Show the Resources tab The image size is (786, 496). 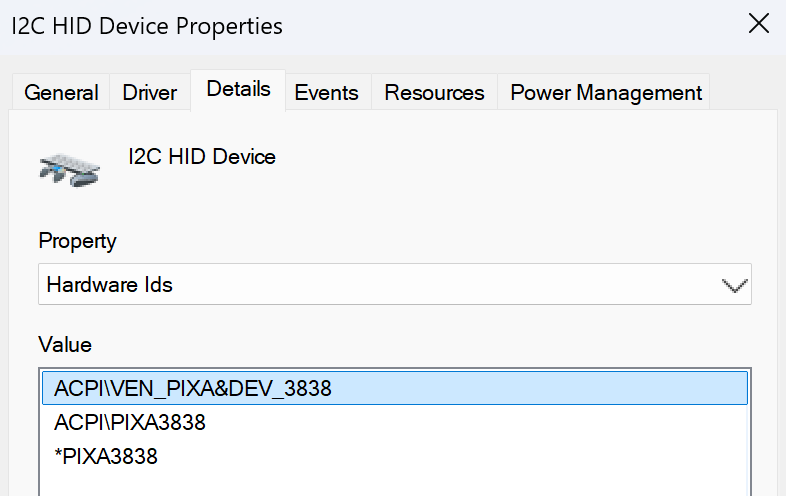pos(434,93)
